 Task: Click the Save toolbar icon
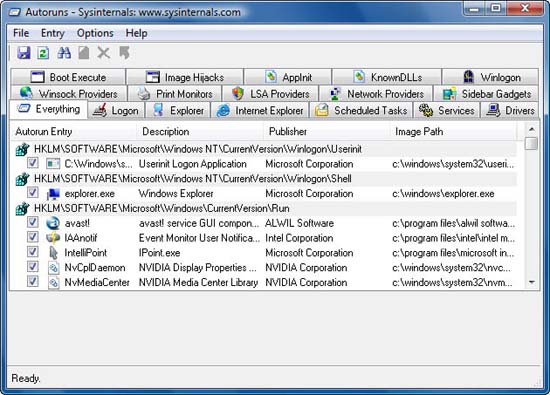[x=24, y=53]
